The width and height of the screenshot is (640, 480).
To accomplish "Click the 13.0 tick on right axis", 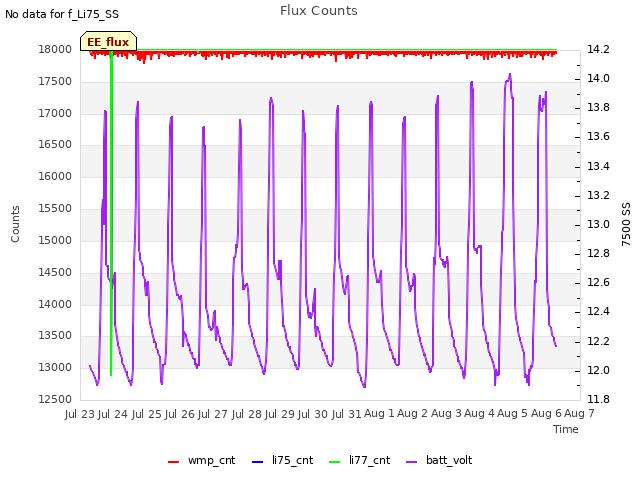I will (598, 224).
